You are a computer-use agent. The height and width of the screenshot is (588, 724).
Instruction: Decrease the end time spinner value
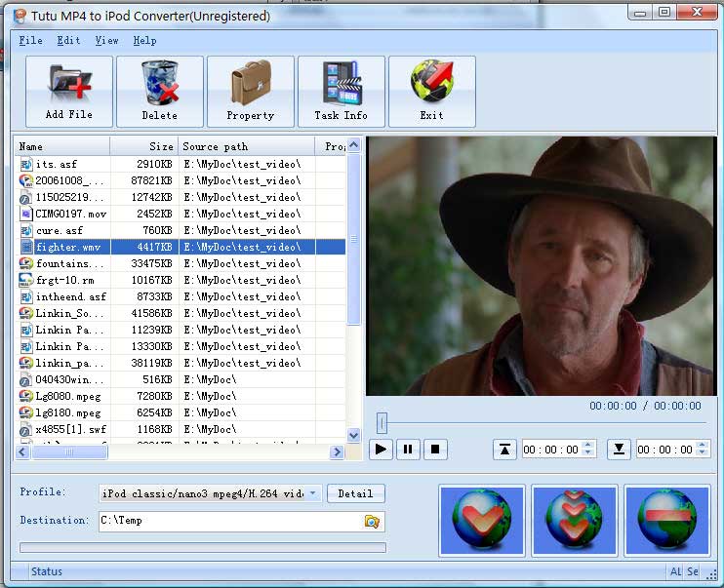[703, 453]
